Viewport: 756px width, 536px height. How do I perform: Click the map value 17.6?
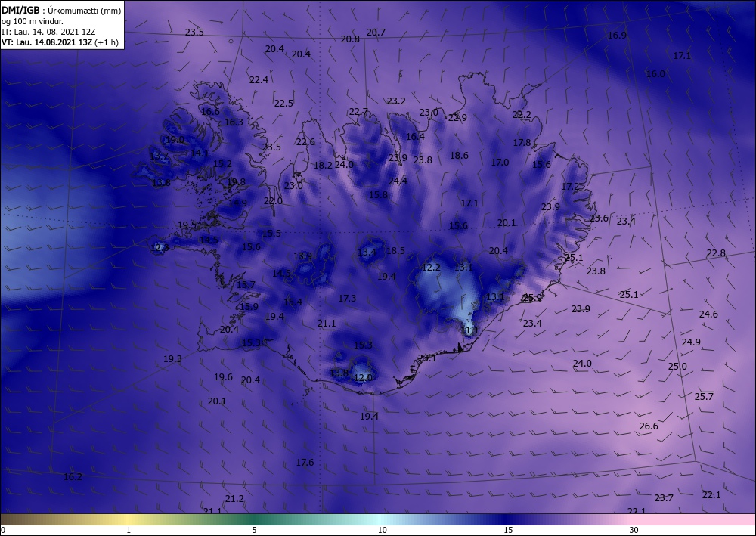click(305, 463)
